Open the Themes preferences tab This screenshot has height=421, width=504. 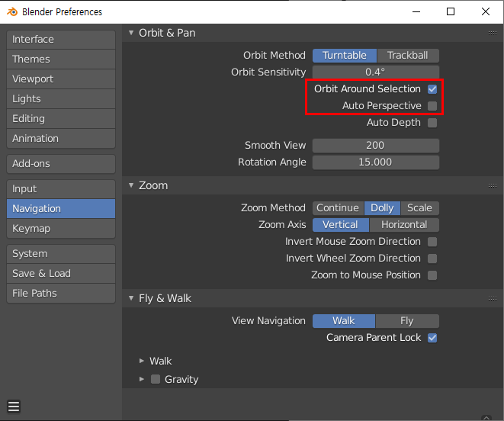click(61, 59)
